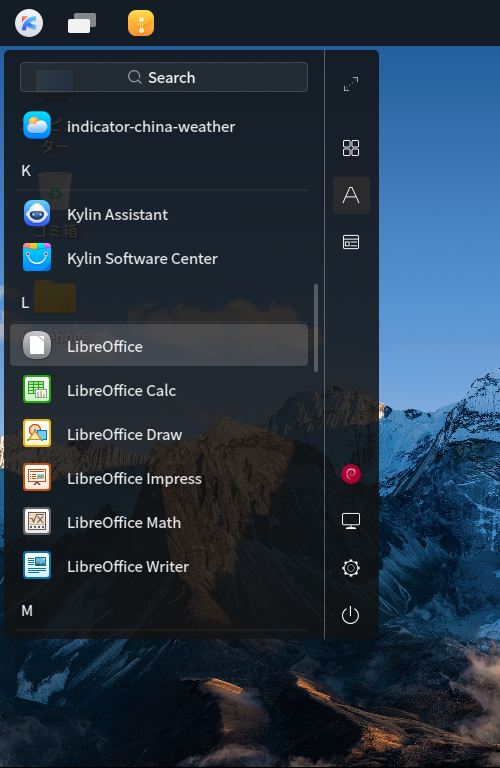Expand the menu to full screen
500x768 pixels.
tap(351, 84)
